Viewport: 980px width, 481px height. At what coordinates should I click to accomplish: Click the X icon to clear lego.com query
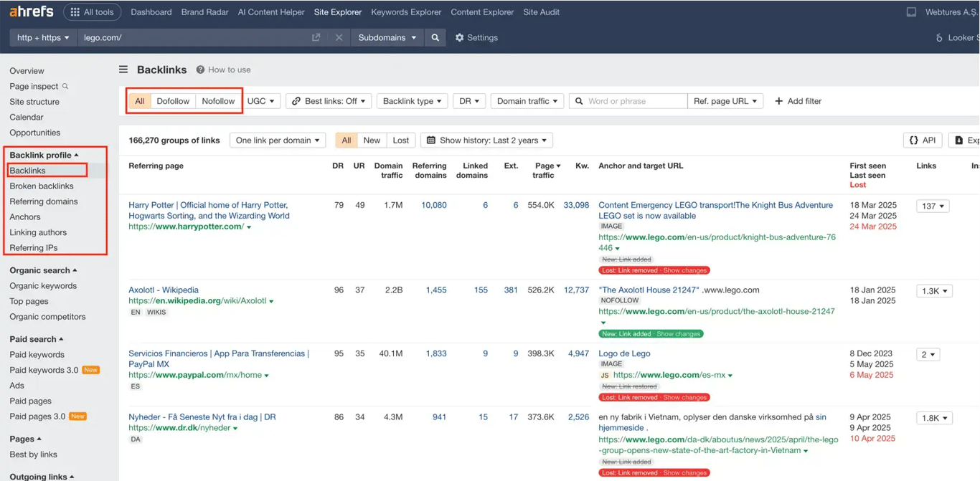pyautogui.click(x=339, y=37)
